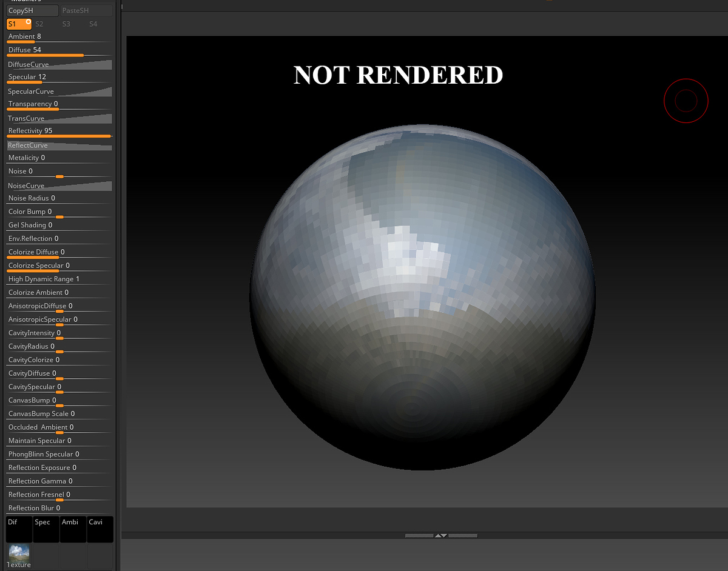Expand the NoiseCurve editor
The image size is (728, 571).
[x=59, y=185]
